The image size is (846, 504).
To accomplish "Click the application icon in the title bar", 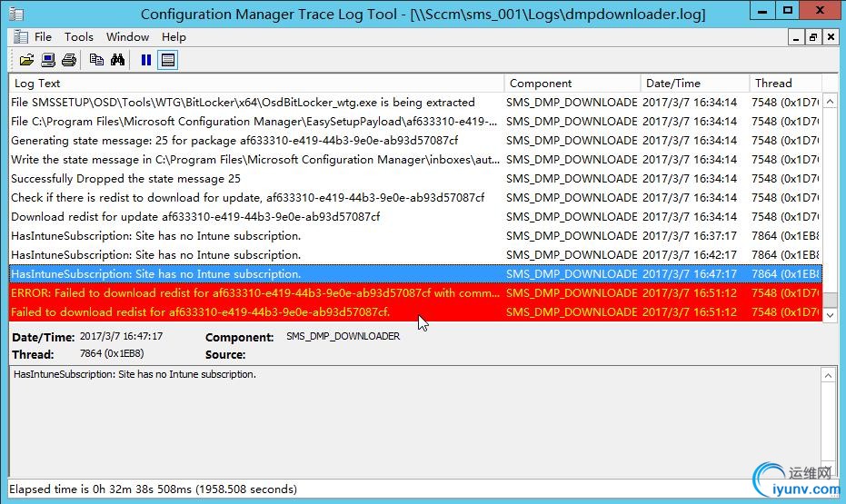I will pos(16,14).
